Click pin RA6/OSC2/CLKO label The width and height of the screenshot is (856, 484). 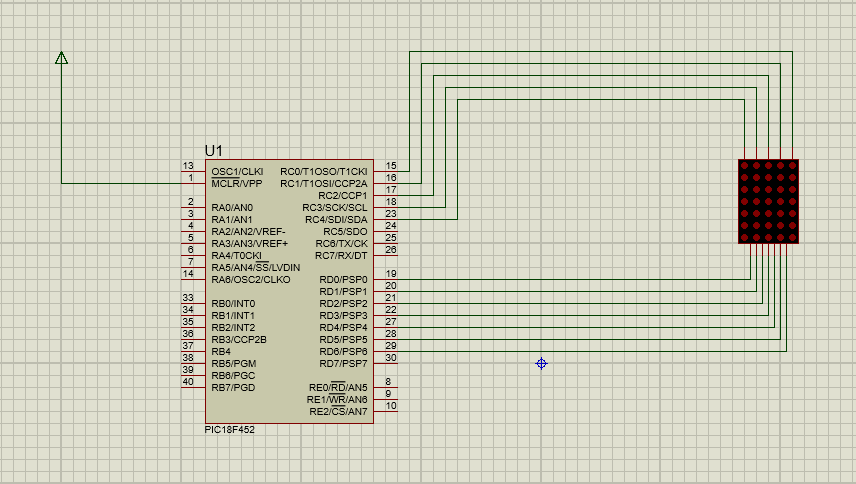(x=251, y=279)
